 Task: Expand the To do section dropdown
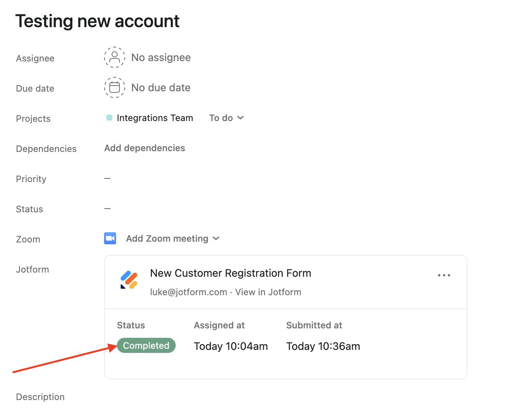(227, 118)
